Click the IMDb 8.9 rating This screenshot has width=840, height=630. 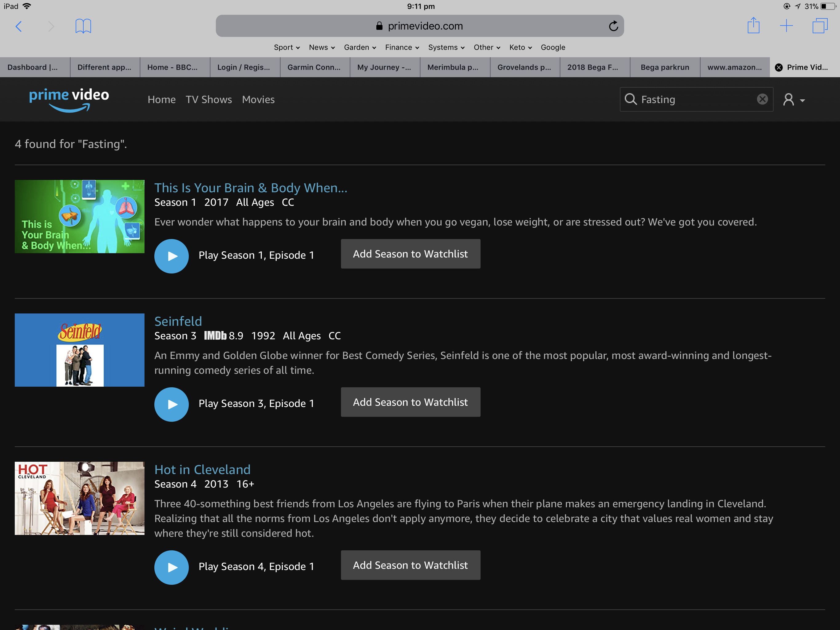tap(223, 336)
